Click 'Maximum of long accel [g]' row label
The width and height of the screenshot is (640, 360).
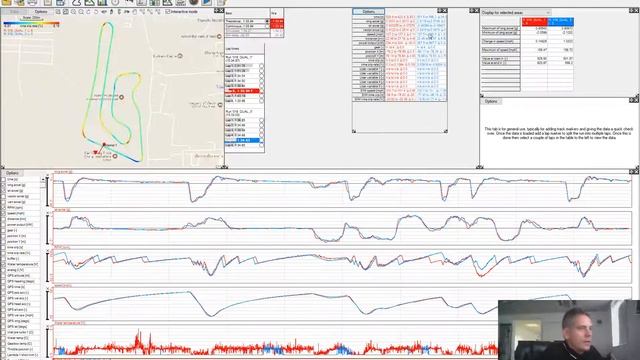500,28
